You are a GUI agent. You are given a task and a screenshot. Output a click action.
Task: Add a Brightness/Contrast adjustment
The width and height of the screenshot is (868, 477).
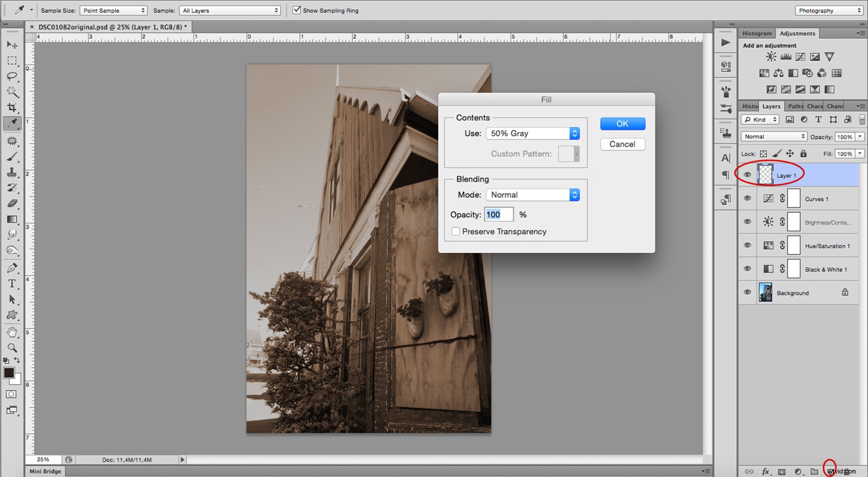pyautogui.click(x=771, y=57)
